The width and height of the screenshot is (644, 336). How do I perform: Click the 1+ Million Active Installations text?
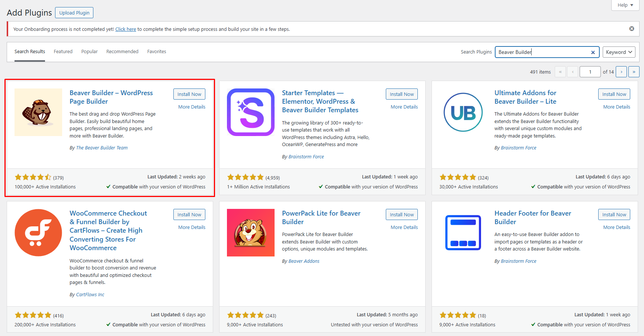[258, 187]
